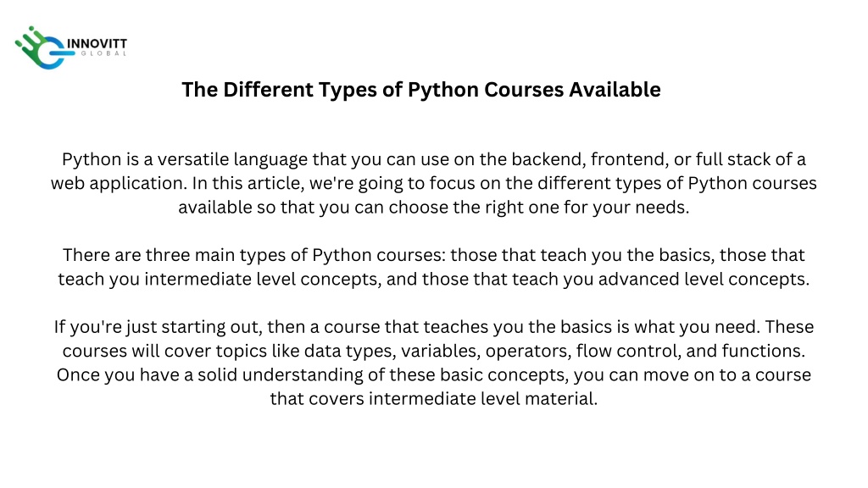This screenshot has height=488, width=868.
Task: Click the word "frontend," in the first paragraph
Action: pyautogui.click(x=630, y=159)
